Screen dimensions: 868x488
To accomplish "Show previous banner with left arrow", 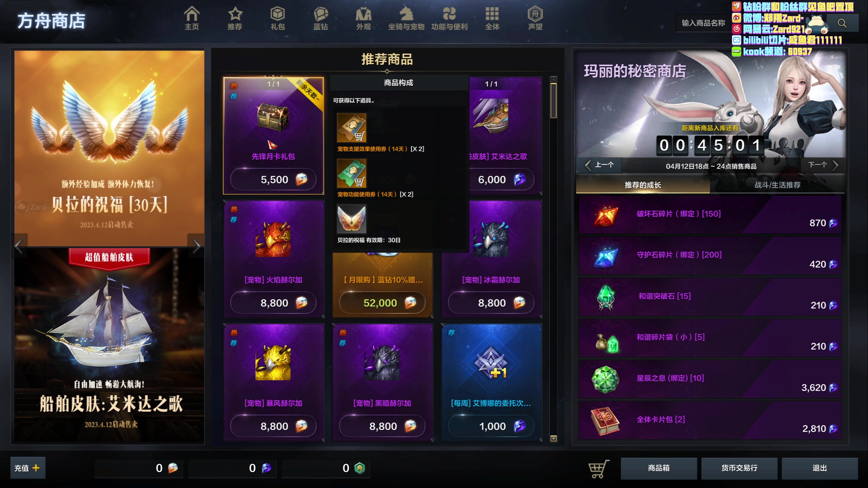I will 19,246.
